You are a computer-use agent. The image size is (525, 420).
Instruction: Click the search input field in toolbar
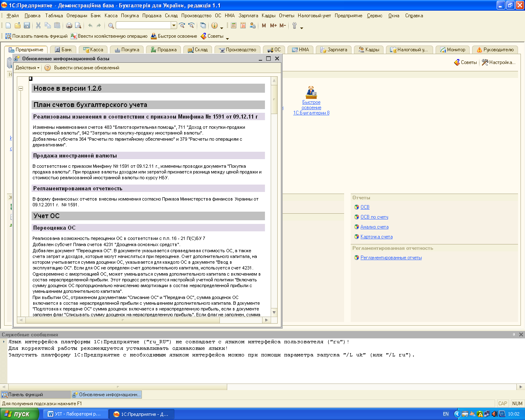point(143,25)
